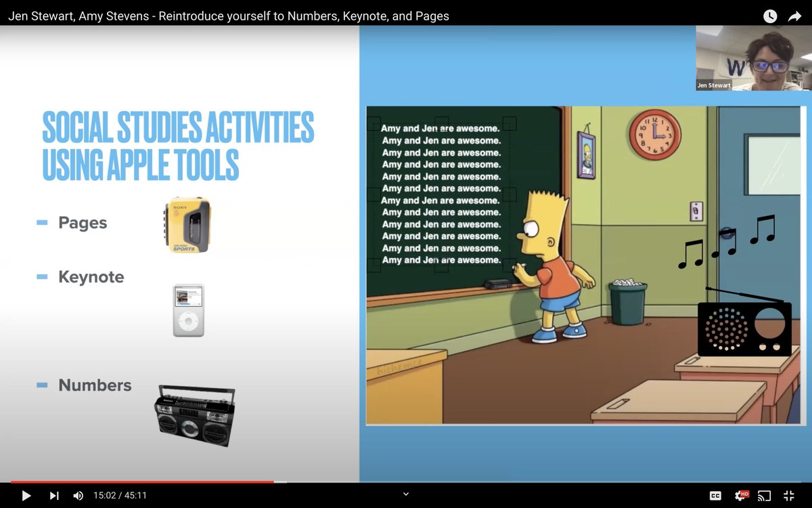Image resolution: width=812 pixels, height=508 pixels.
Task: Save the video to Watch Later
Action: tap(769, 16)
